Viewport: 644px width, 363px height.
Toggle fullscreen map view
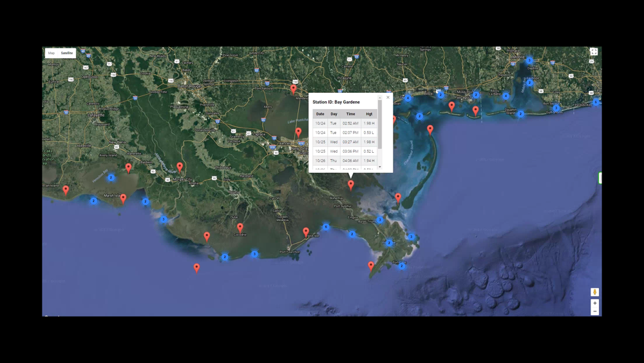point(594,52)
